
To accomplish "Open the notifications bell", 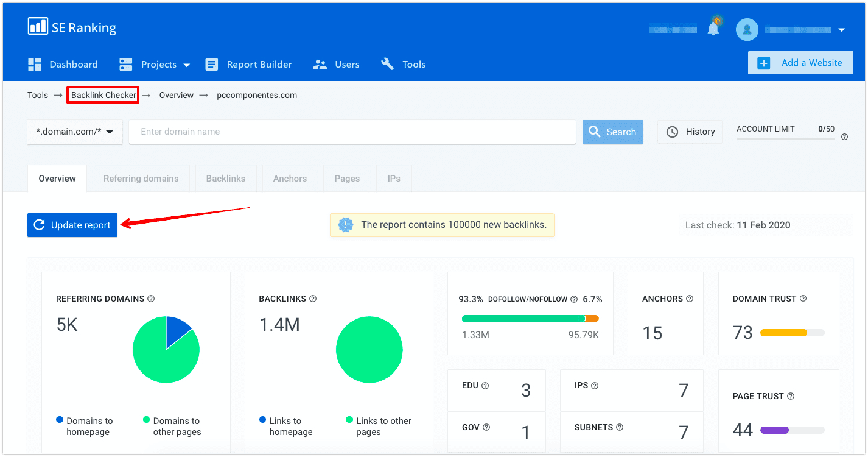I will (713, 29).
